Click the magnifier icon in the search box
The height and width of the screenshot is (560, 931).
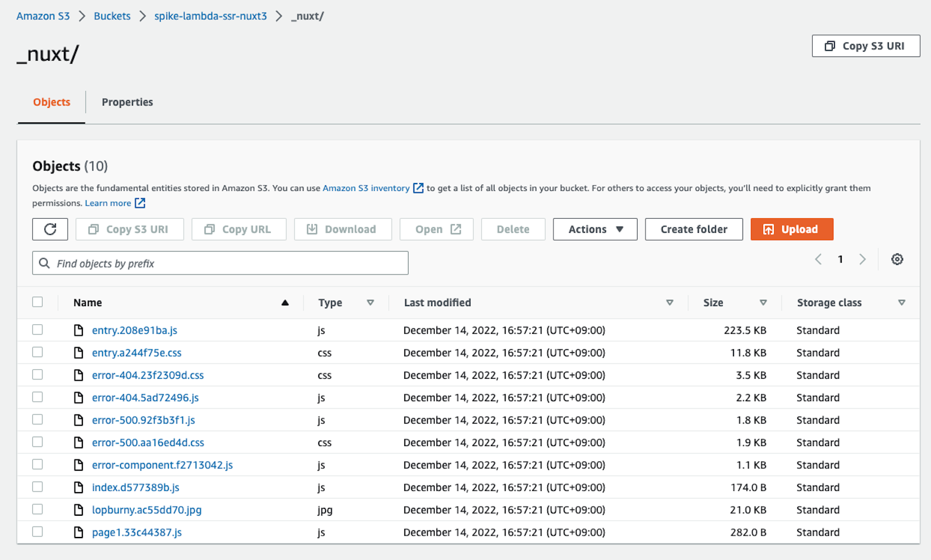click(x=44, y=262)
